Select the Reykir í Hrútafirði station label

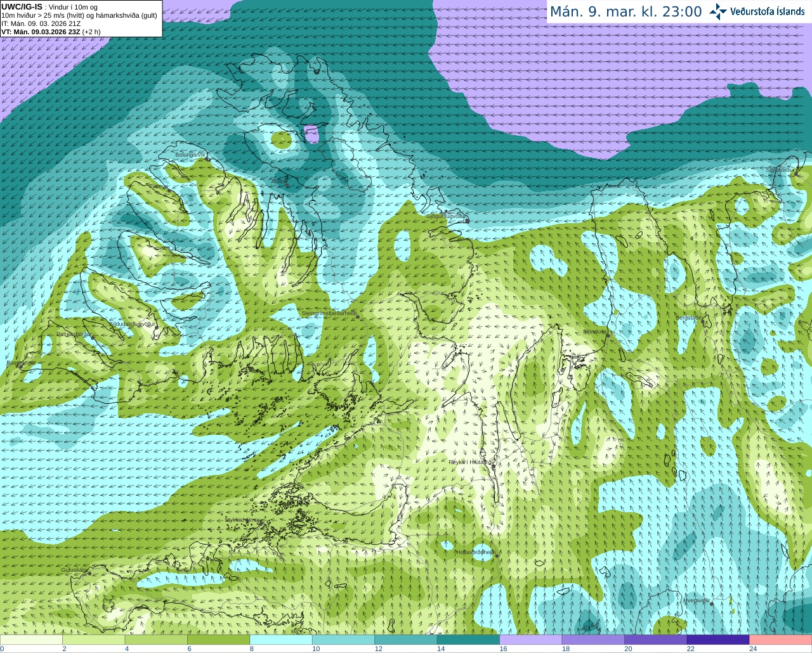471,462
